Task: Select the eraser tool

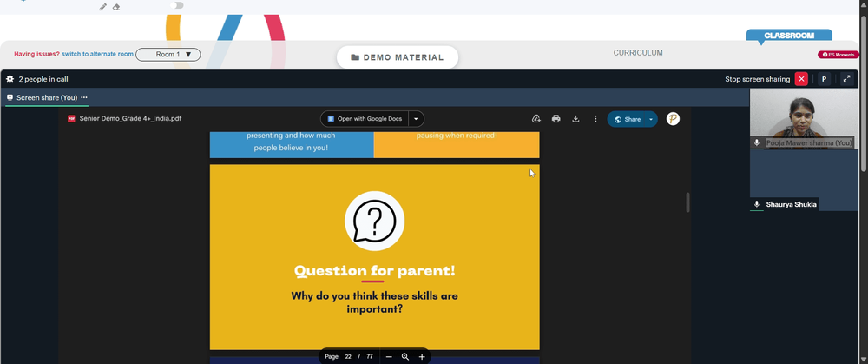Action: 116,7
